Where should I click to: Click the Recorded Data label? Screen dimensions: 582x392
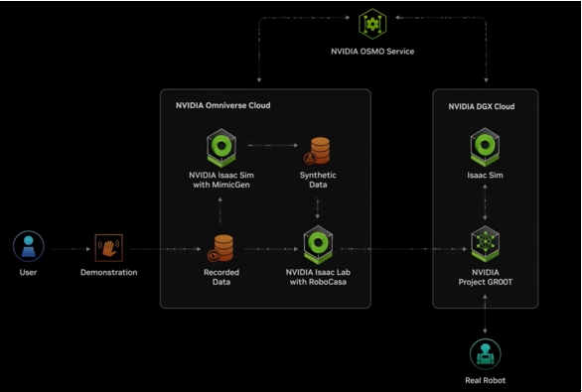(221, 277)
